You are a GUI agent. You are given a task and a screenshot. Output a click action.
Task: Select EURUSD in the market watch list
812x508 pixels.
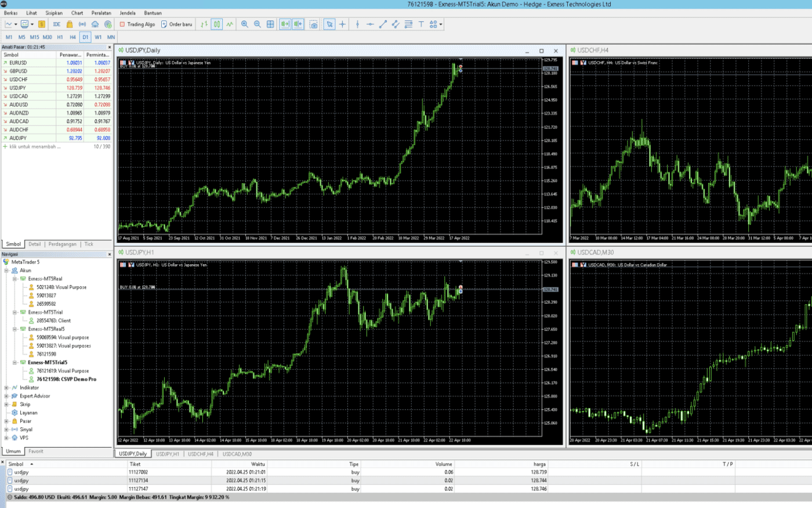tap(18, 63)
